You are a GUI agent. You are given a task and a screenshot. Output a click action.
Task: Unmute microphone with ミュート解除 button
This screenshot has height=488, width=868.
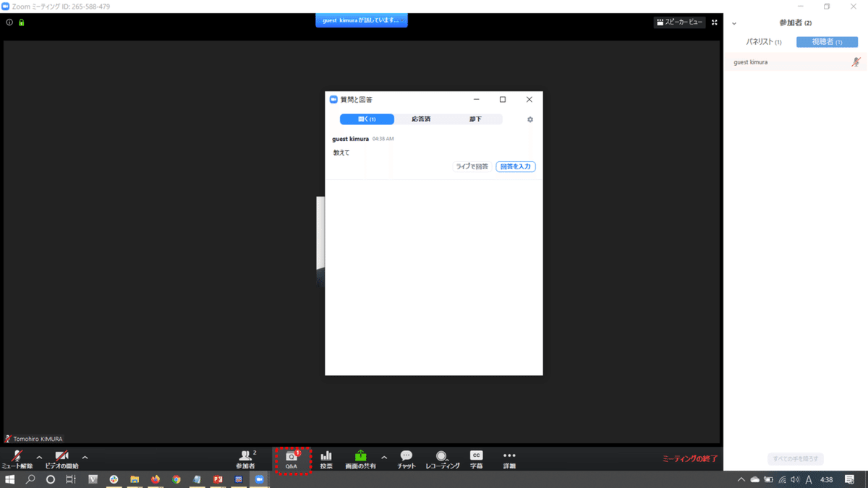pyautogui.click(x=17, y=459)
